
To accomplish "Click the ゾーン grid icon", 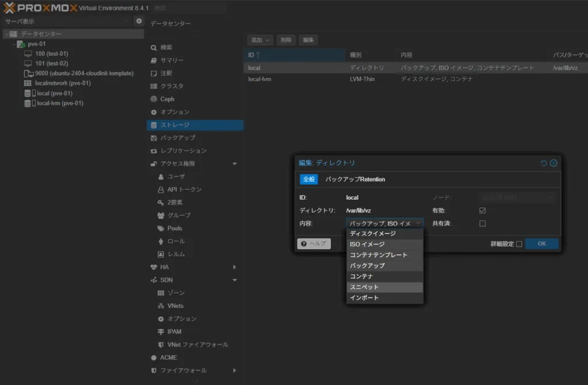I will pyautogui.click(x=161, y=293).
